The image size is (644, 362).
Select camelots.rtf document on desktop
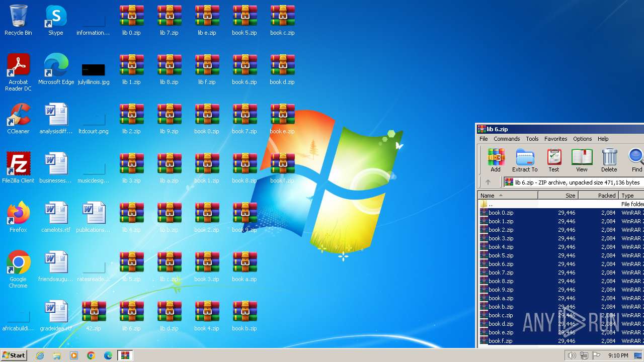point(56,218)
